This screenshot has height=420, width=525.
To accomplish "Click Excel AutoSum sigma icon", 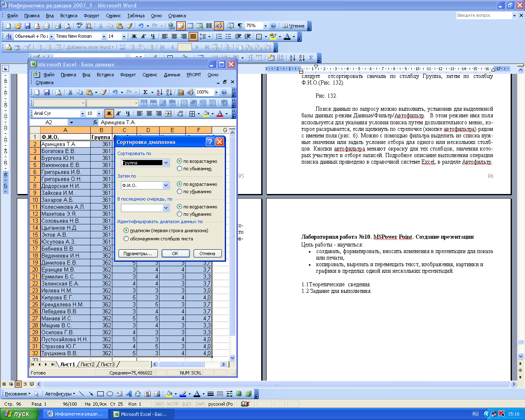I will pos(145,92).
